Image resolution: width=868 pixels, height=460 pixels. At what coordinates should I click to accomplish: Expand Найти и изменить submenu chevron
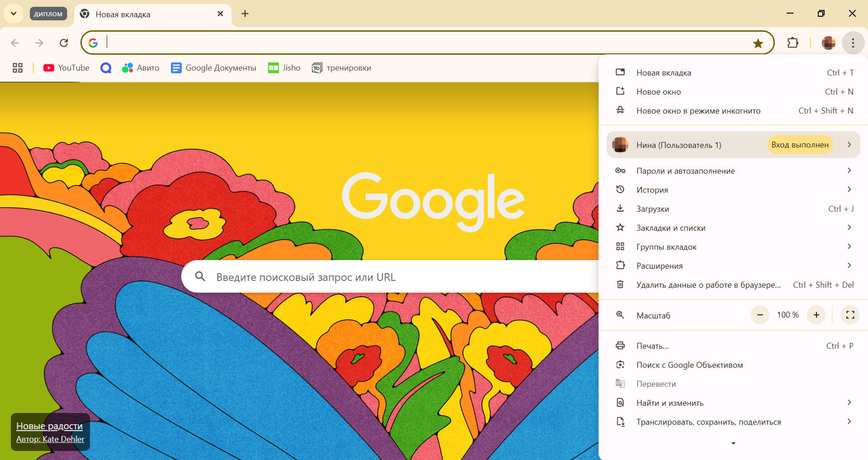[x=849, y=403]
